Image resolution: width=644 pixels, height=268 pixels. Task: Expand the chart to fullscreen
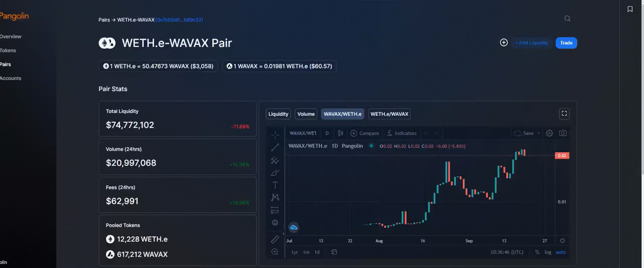click(x=564, y=114)
